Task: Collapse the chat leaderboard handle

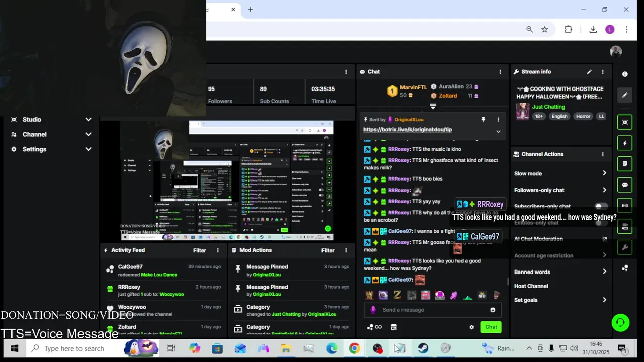Action: pyautogui.click(x=433, y=106)
